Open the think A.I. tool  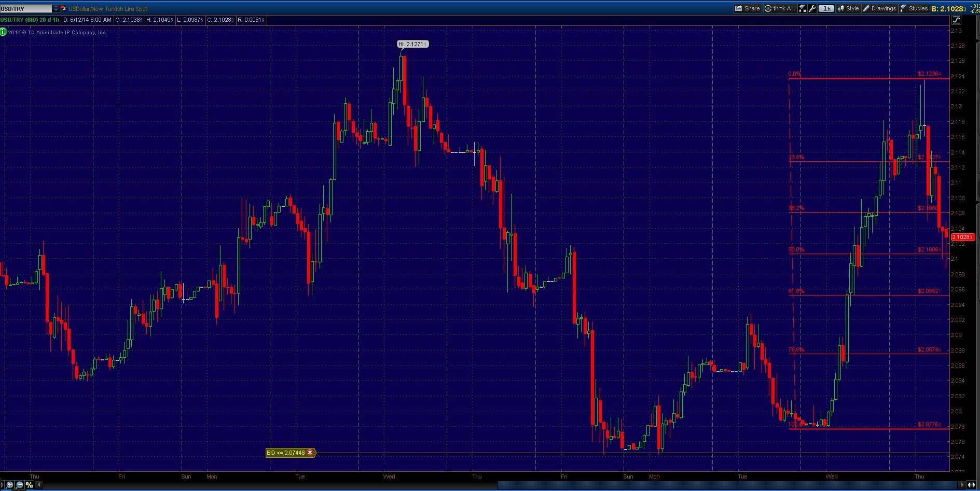[x=779, y=8]
